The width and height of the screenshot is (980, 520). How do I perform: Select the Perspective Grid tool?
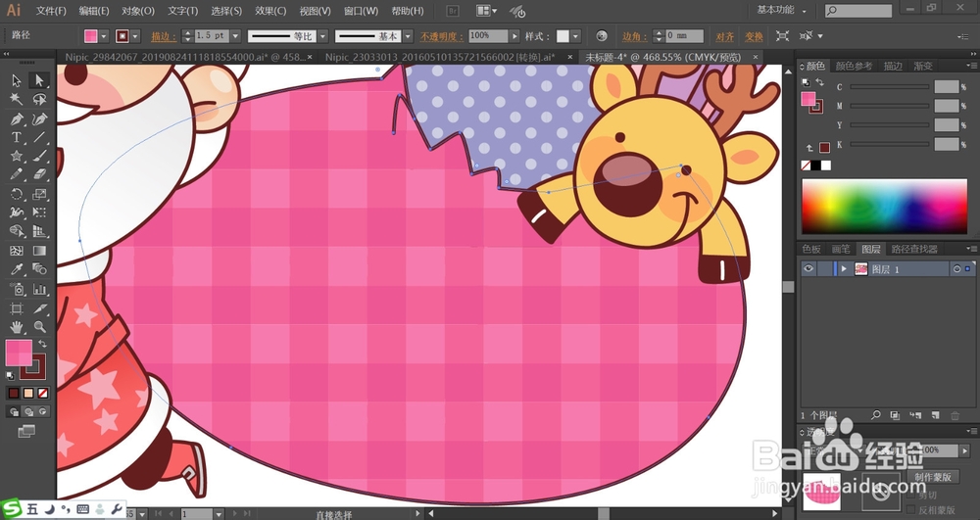pos(39,231)
